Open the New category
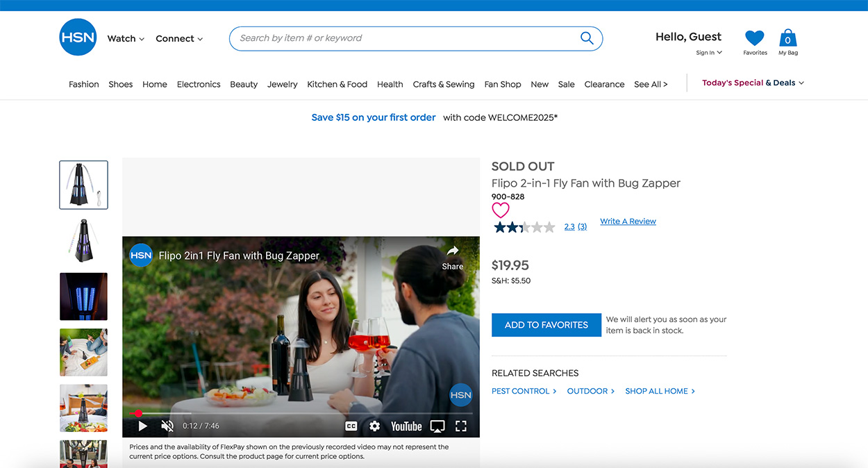Viewport: 868px width, 468px height. click(540, 84)
